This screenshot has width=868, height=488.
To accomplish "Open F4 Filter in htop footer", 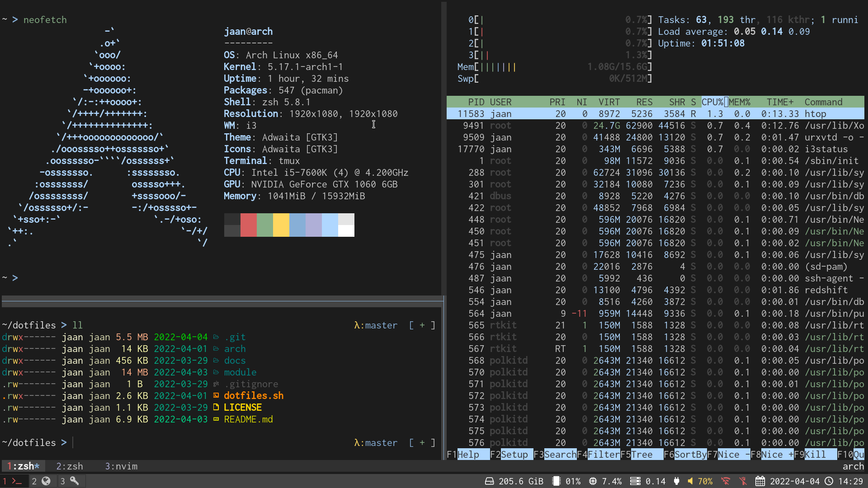I will tap(604, 455).
